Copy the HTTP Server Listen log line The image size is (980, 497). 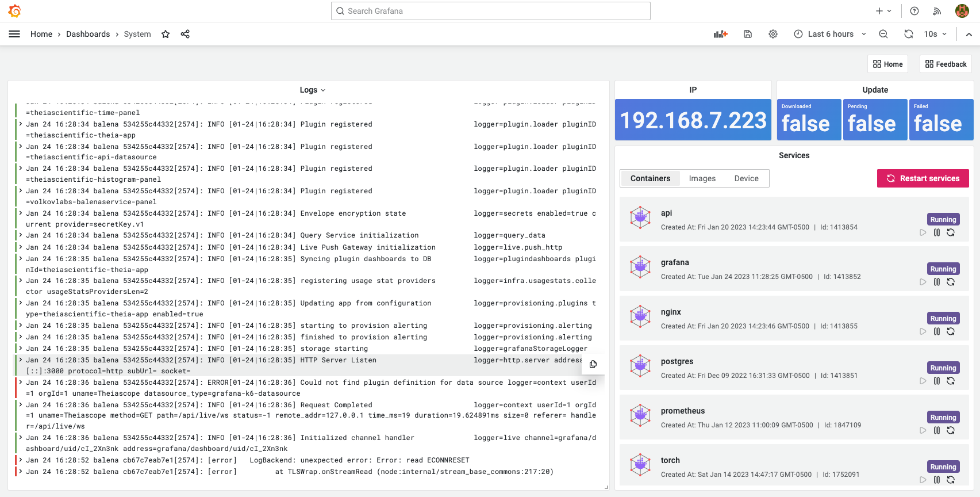coord(593,364)
